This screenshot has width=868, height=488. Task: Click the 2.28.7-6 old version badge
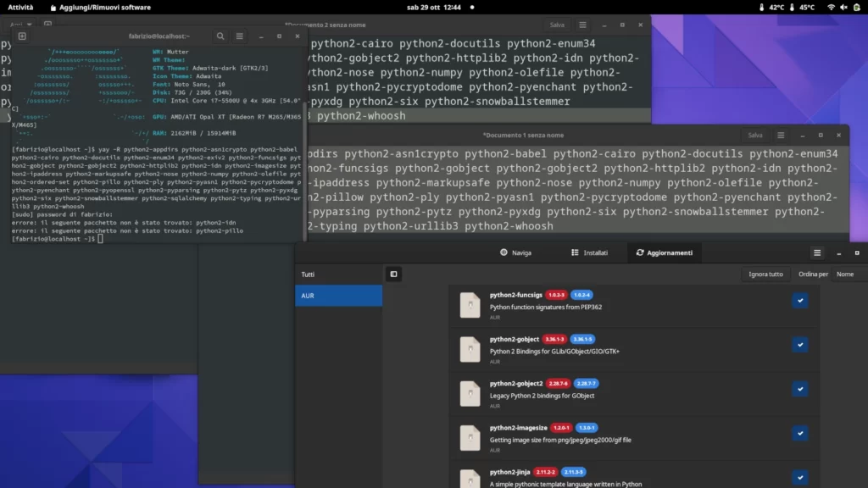click(x=558, y=384)
